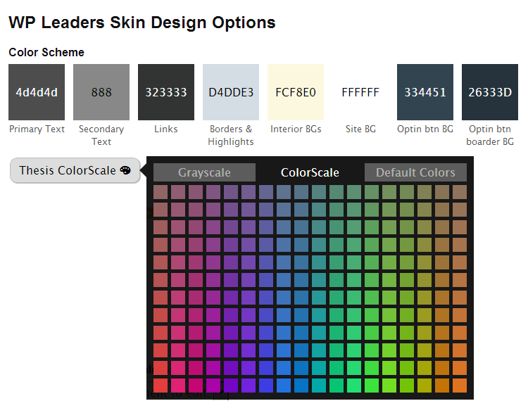Switch to the Grayscale tab
The width and height of the screenshot is (528, 420).
204,172
